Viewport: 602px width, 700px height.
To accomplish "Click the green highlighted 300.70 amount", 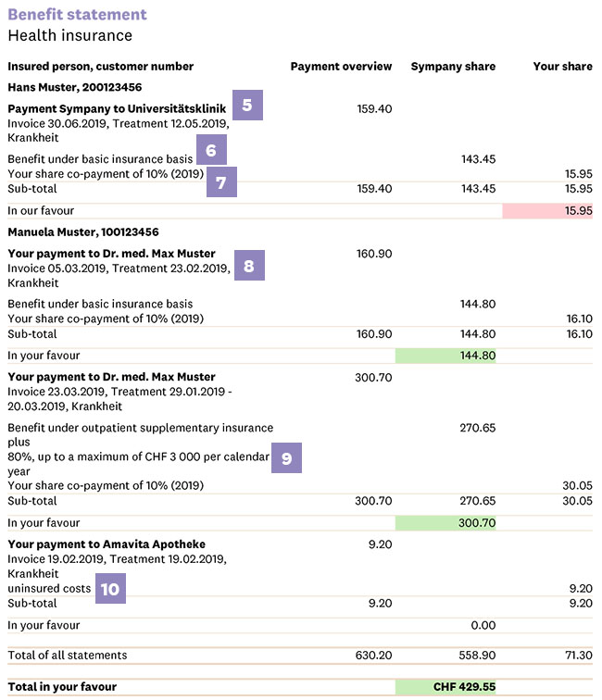I will coord(445,523).
